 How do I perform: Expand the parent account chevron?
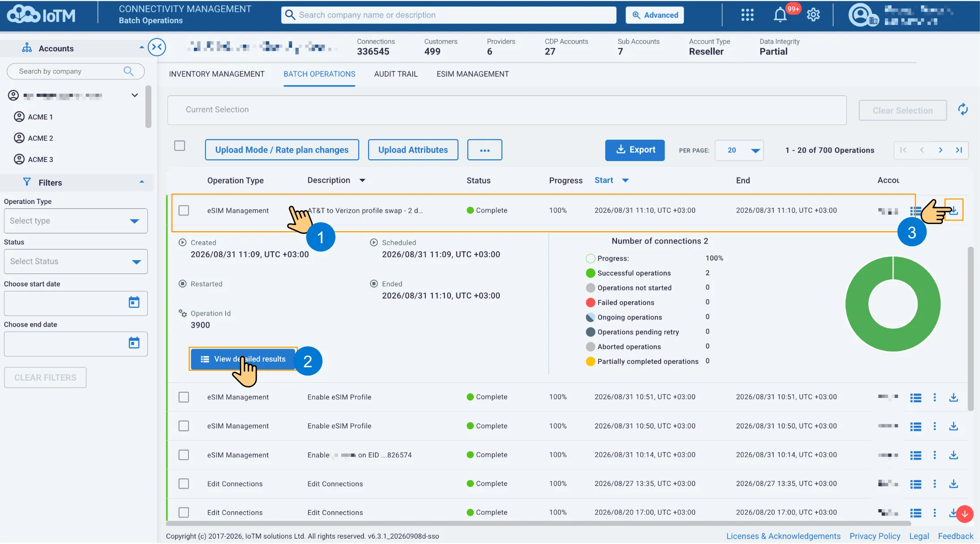[x=134, y=95]
